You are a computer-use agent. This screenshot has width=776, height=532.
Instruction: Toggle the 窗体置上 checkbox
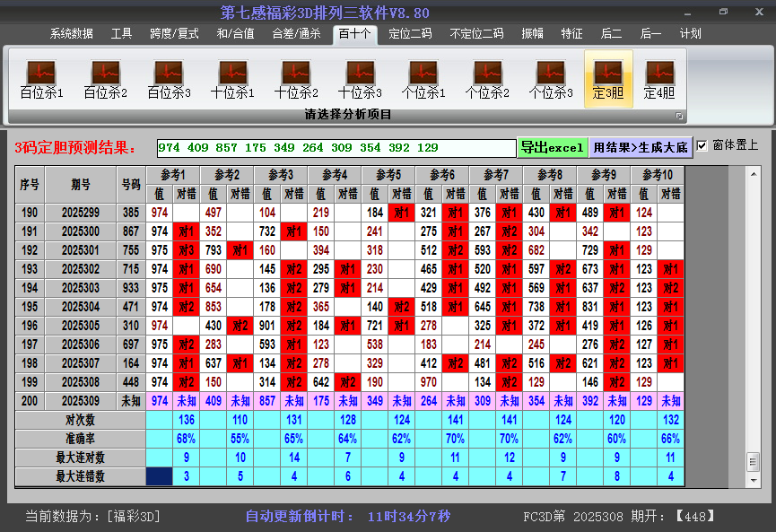[702, 145]
